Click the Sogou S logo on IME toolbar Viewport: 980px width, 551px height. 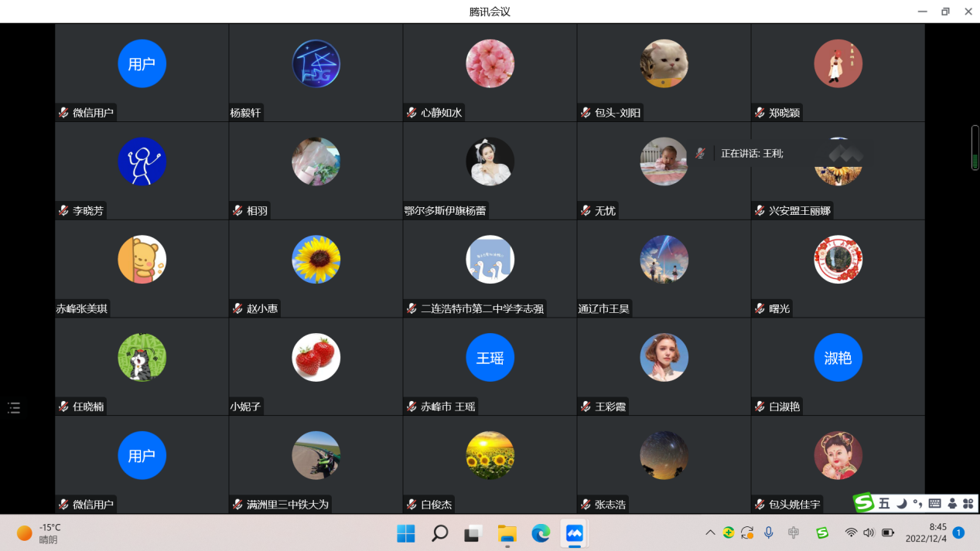863,503
